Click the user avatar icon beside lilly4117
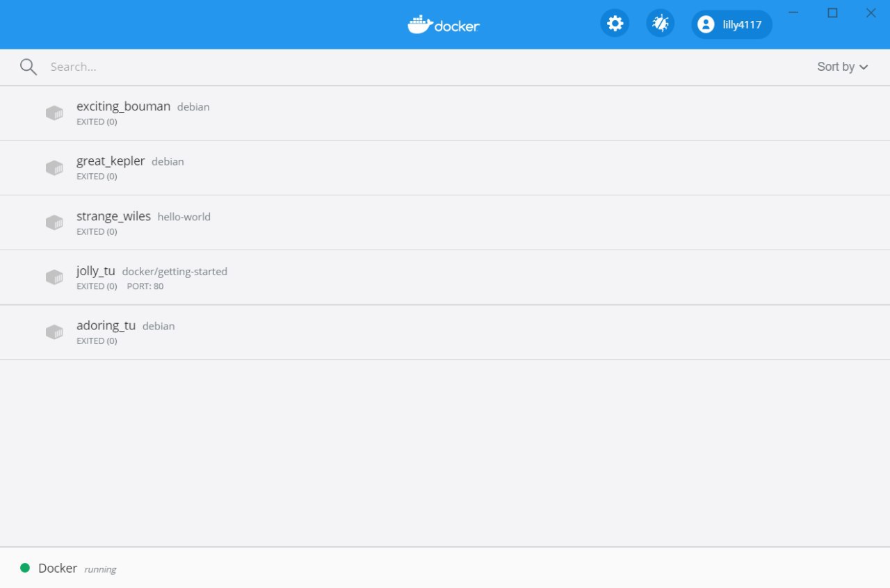Image resolution: width=890 pixels, height=588 pixels. click(706, 24)
